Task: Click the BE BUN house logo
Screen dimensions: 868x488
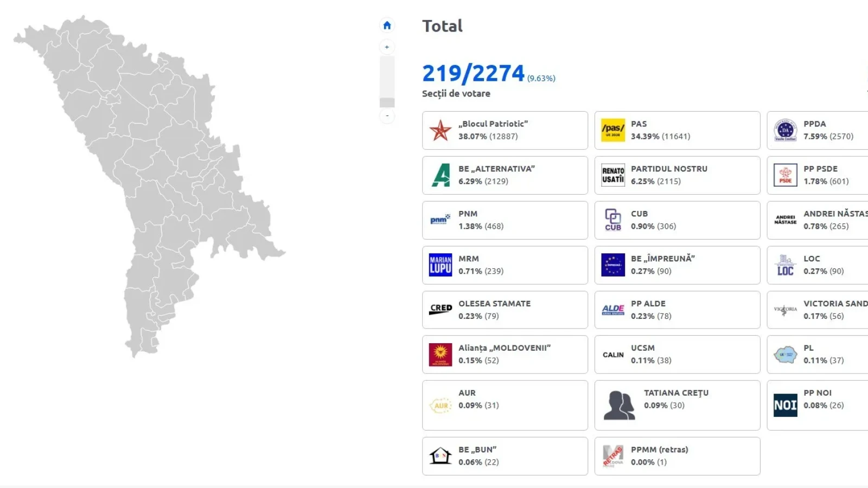Action: (x=440, y=456)
